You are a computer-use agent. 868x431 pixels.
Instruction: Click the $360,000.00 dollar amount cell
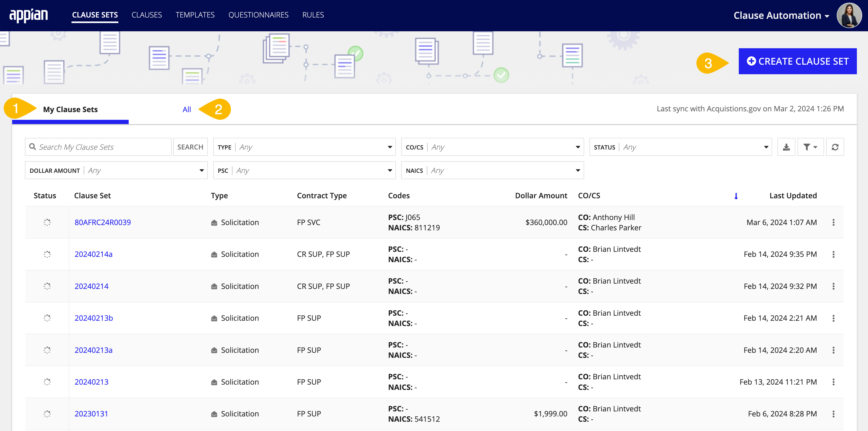click(546, 223)
